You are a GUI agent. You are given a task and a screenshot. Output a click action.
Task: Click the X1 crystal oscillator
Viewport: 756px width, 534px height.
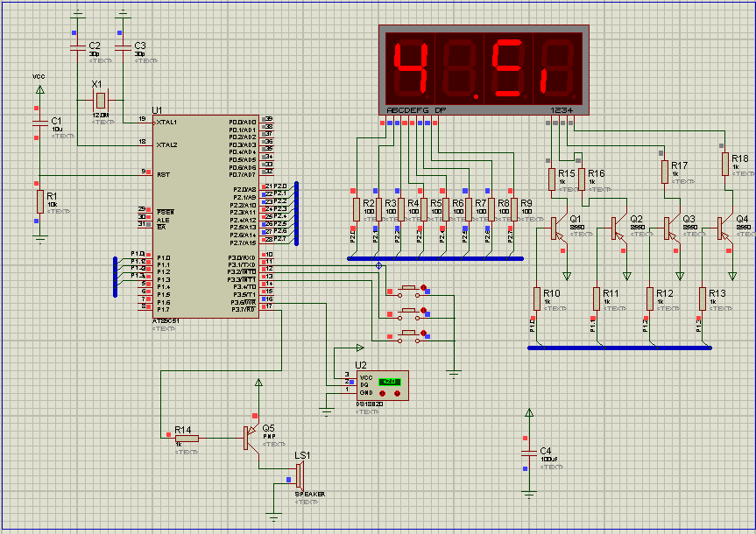[x=101, y=101]
